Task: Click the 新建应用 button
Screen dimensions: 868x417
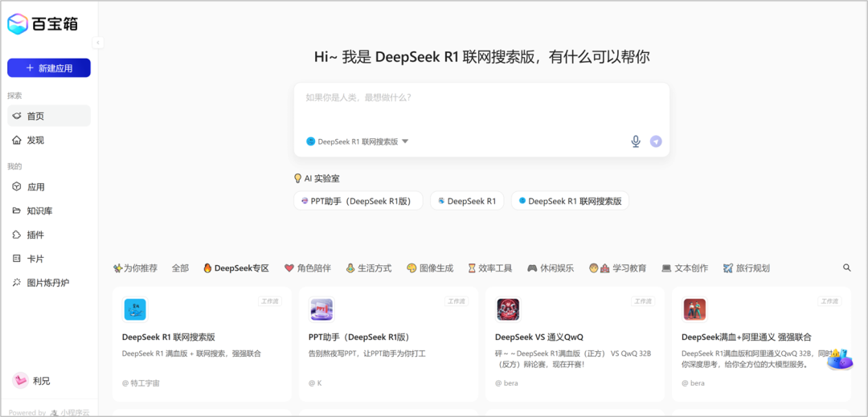Action: [x=49, y=68]
